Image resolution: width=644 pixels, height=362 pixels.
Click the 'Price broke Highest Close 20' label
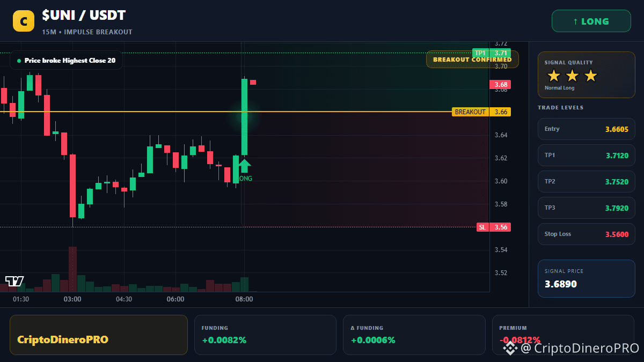(x=66, y=61)
